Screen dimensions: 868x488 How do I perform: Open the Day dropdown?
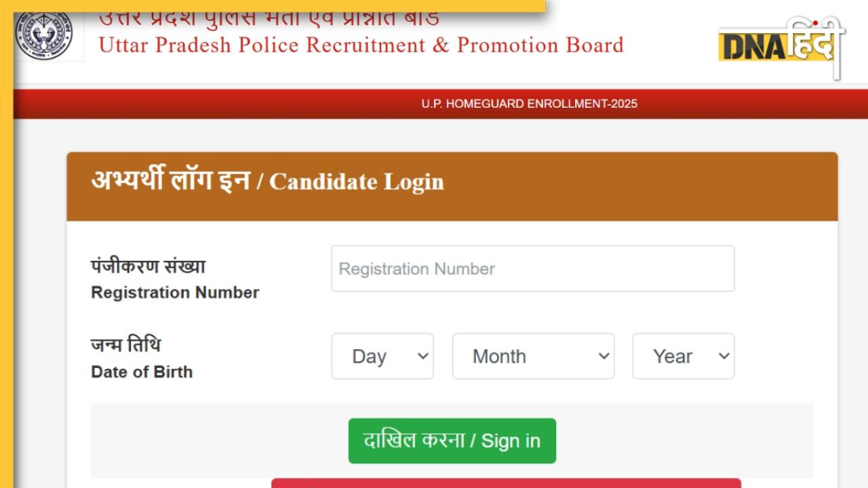pos(382,357)
